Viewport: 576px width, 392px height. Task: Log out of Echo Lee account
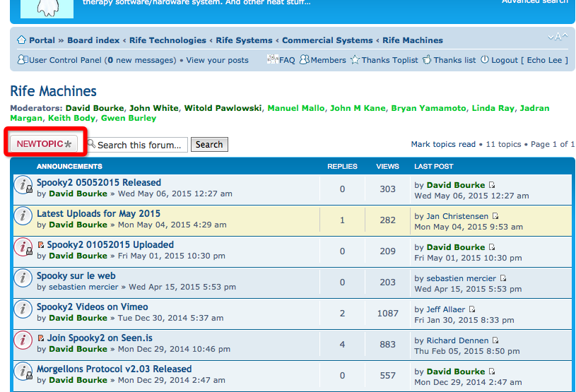pos(530,60)
